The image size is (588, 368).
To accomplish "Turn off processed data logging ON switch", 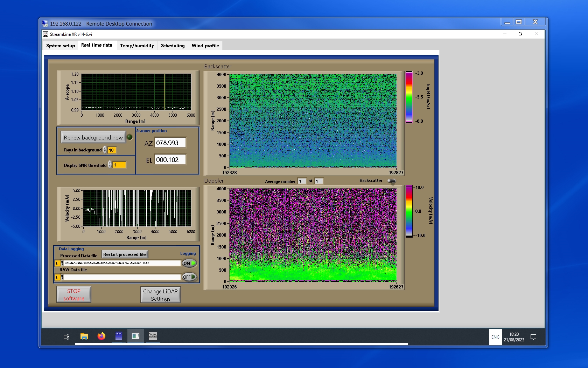I will [x=189, y=263].
